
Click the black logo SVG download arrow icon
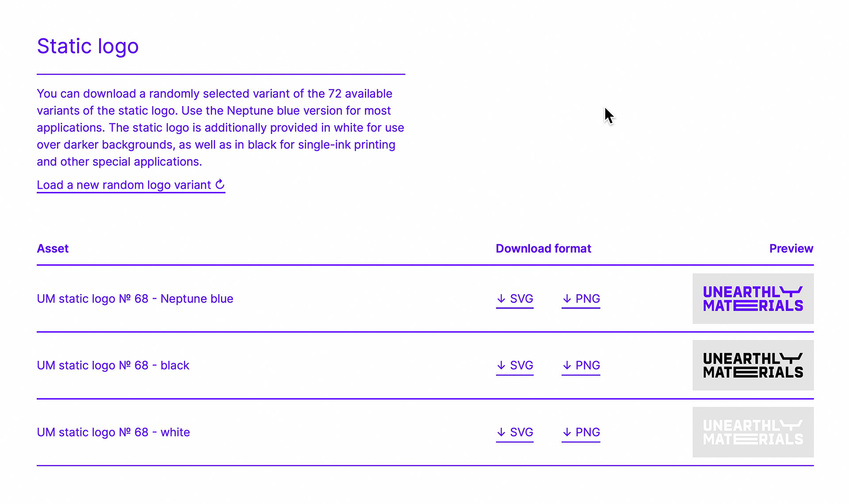501,366
